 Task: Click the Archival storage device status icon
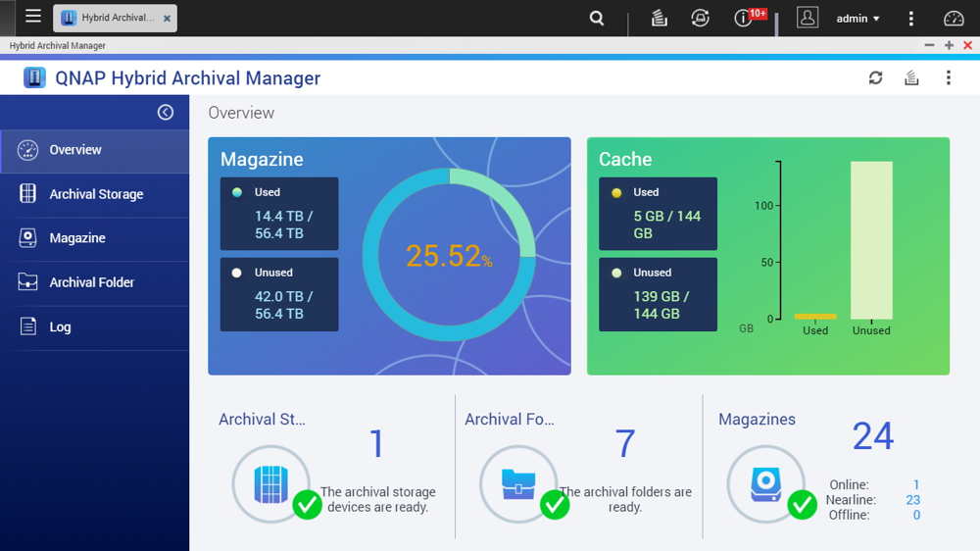[271, 484]
